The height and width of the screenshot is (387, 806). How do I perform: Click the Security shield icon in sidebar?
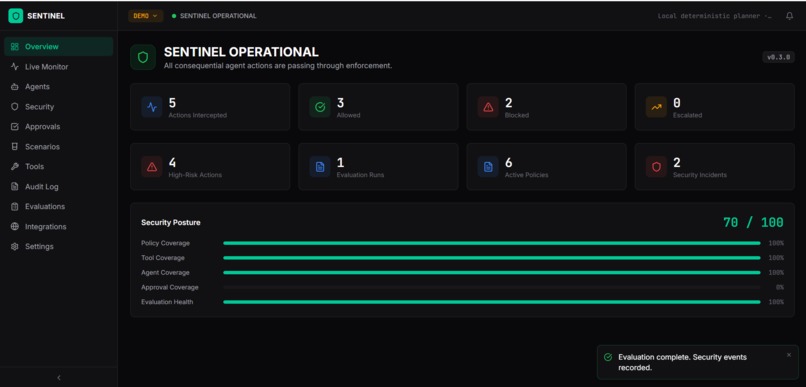tap(15, 107)
